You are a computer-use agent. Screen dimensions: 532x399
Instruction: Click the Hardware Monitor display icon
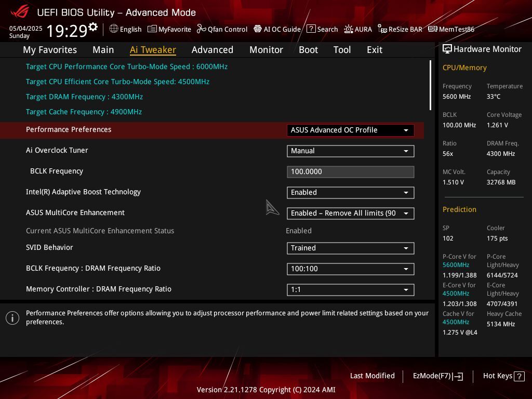pyautogui.click(x=447, y=49)
